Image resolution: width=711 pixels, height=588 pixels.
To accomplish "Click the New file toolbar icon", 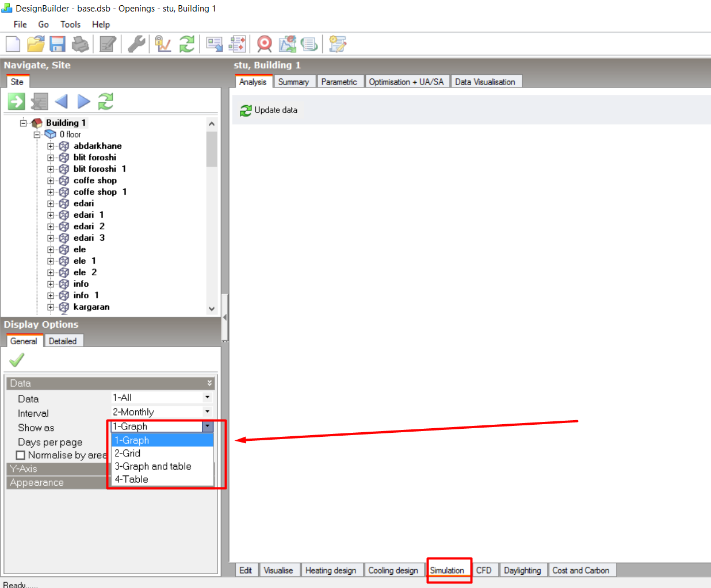I will (13, 44).
